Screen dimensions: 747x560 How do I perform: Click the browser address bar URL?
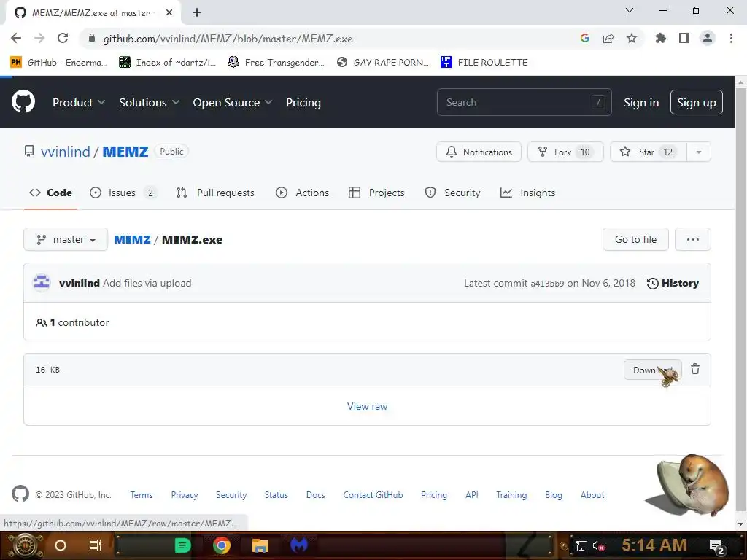coord(228,39)
